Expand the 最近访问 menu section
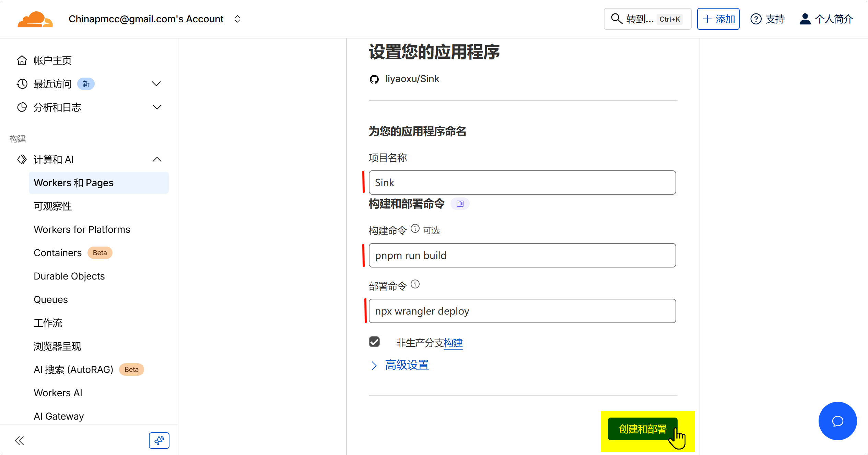This screenshot has width=868, height=455. [x=156, y=84]
